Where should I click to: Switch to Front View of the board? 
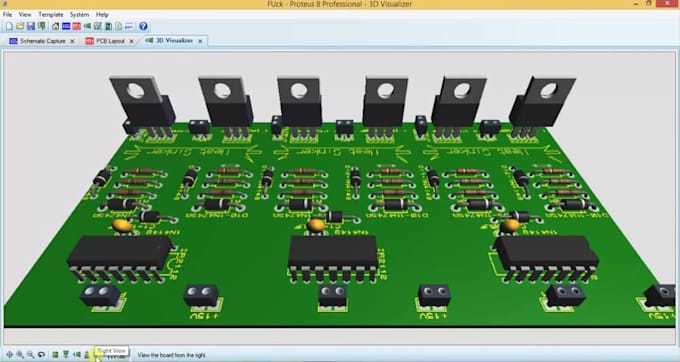(65, 355)
